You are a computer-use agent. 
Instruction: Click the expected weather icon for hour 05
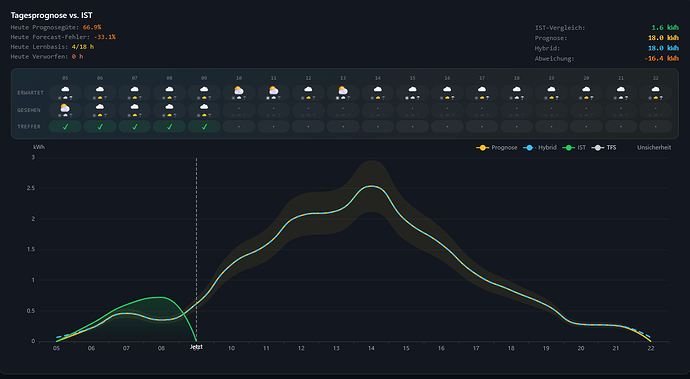click(65, 89)
